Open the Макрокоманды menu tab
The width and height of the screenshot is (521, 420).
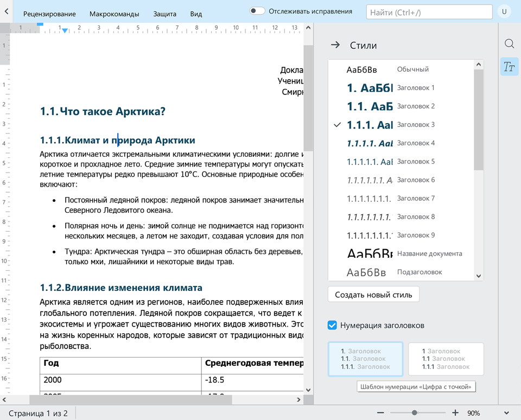pos(114,14)
